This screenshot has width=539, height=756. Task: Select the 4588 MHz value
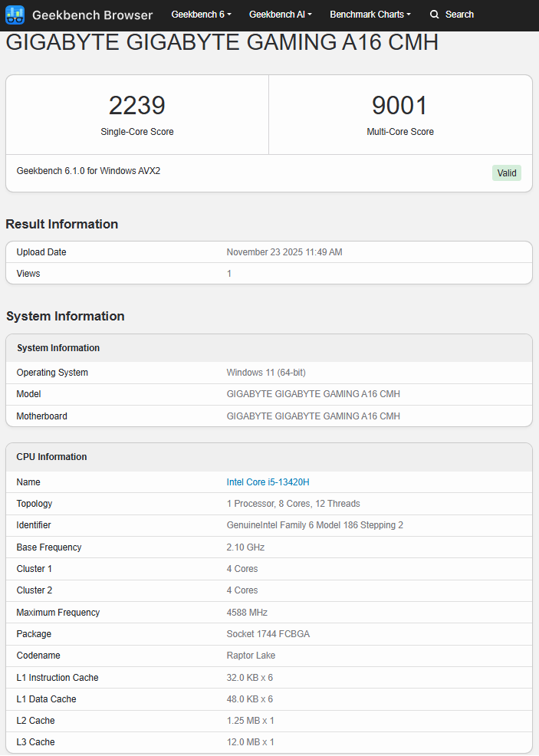coord(247,613)
